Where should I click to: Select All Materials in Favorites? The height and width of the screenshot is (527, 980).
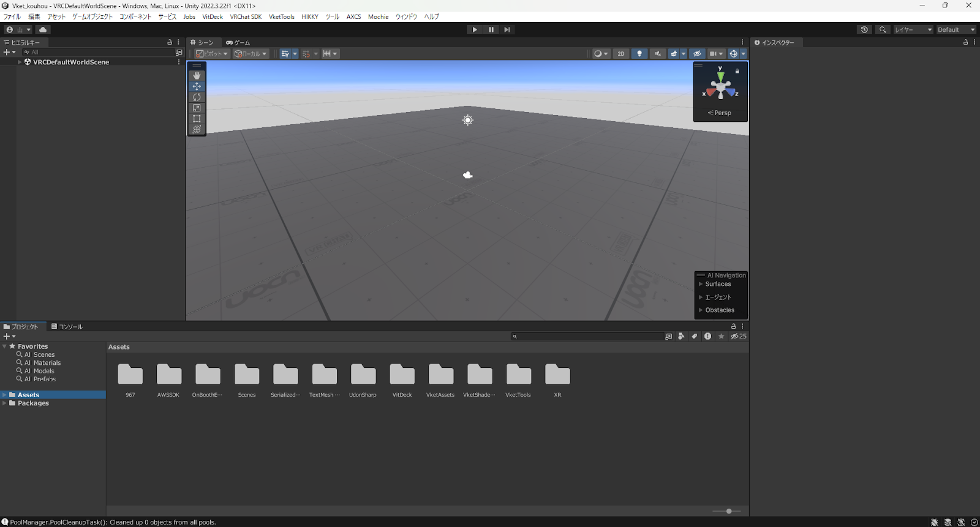[x=42, y=363]
